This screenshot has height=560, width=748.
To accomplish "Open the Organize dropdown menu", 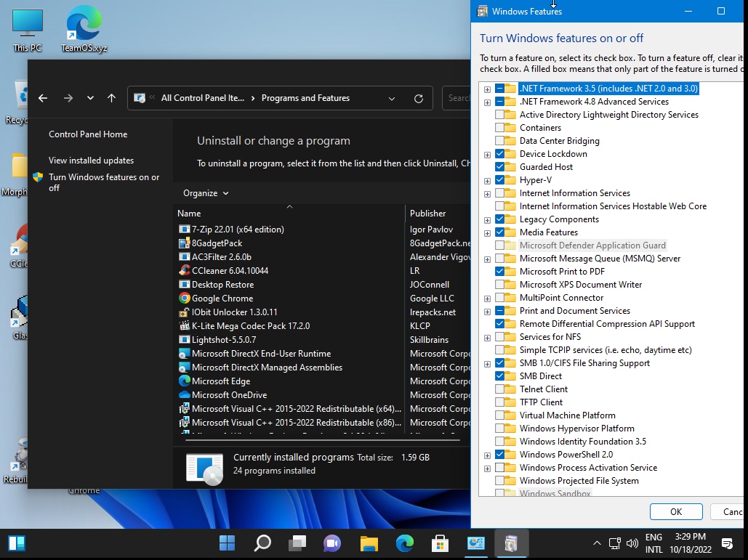I will (x=206, y=193).
